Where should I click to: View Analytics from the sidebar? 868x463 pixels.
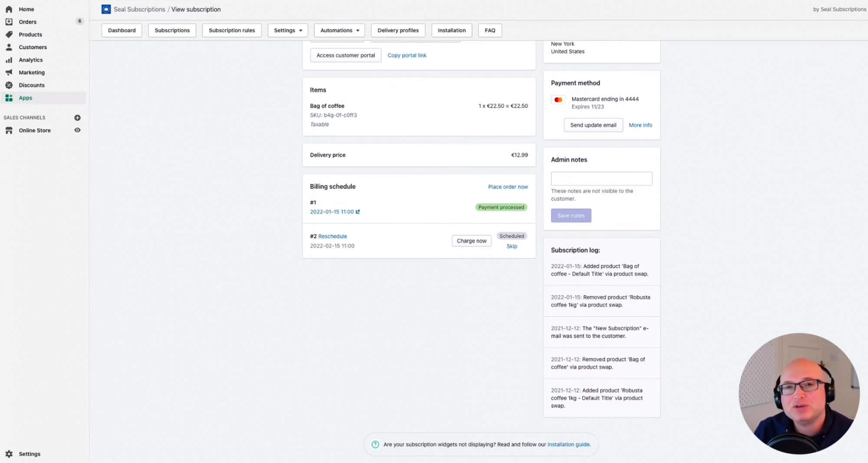[30, 60]
